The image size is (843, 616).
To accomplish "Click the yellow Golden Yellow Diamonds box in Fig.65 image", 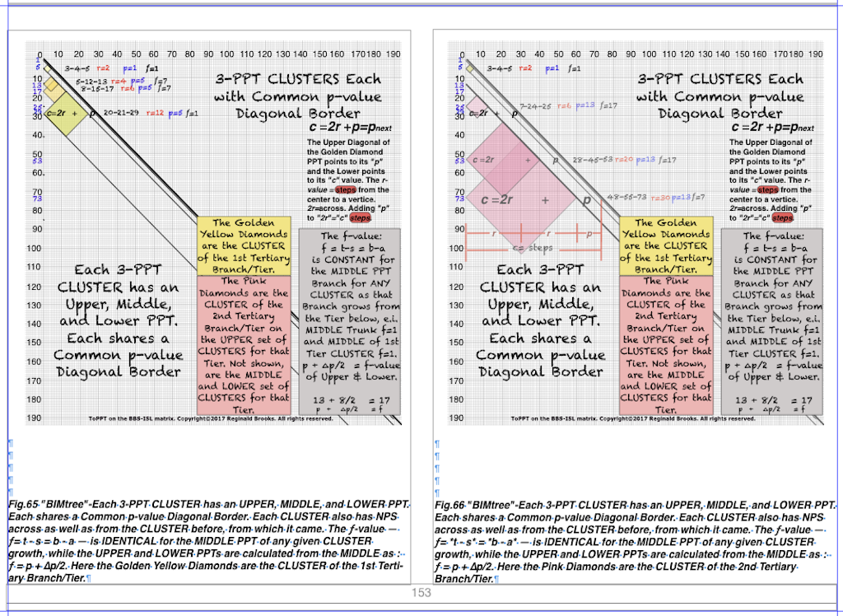I will tap(244, 245).
